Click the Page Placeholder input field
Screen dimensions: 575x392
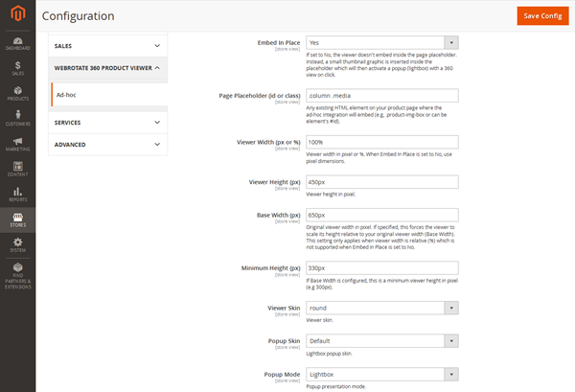(381, 95)
